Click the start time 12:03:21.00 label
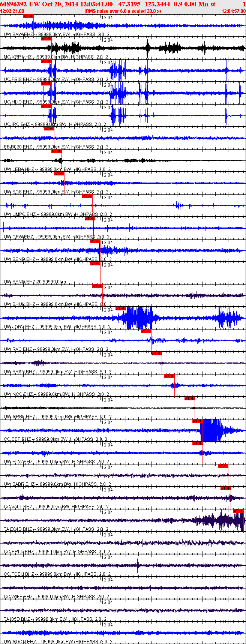 (x=12, y=11)
